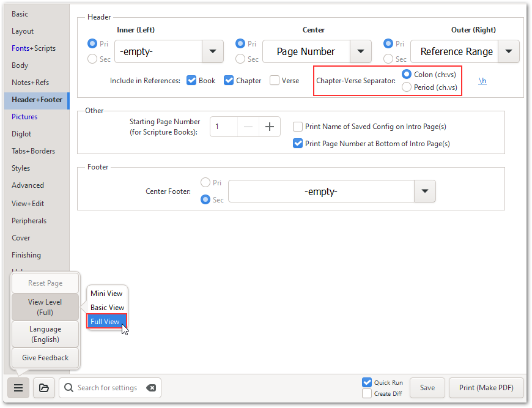This screenshot has width=532, height=408.
Task: Expand the Outer (Right) Reference Range dropdown
Action: (508, 51)
